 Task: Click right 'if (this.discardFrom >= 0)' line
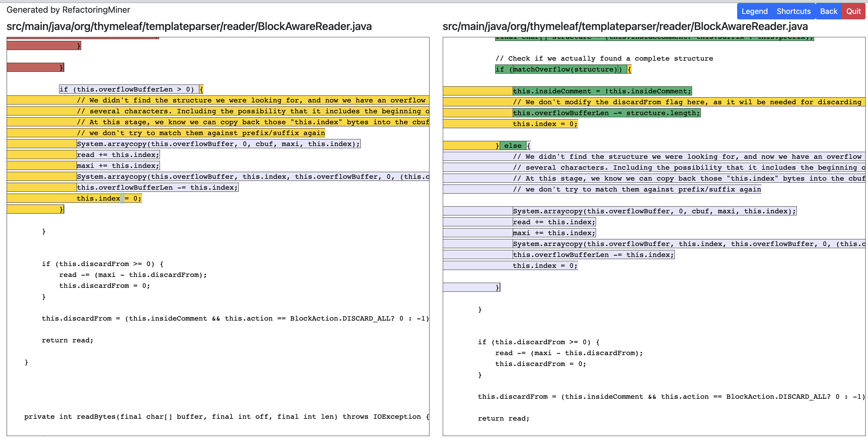[538, 342]
